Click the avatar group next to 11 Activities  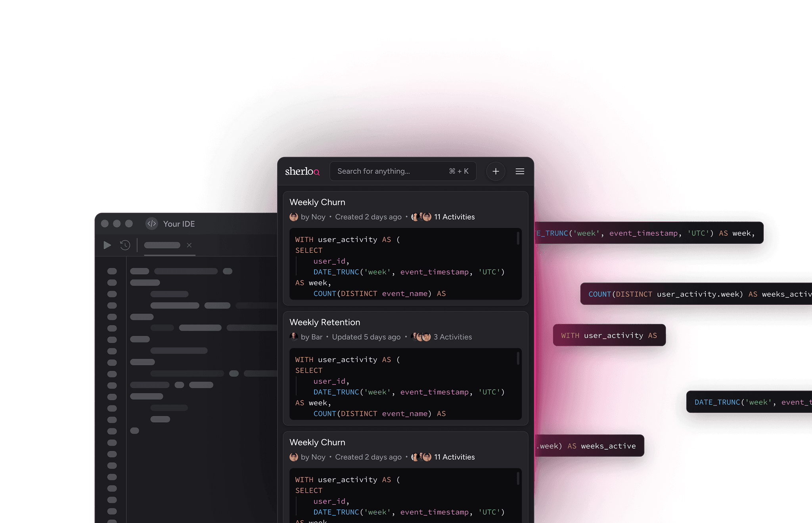pos(421,217)
